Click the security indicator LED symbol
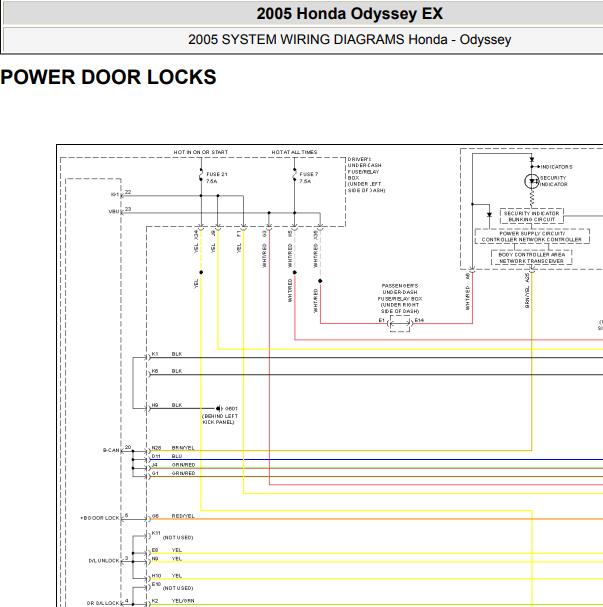The width and height of the screenshot is (603, 607). (532, 181)
